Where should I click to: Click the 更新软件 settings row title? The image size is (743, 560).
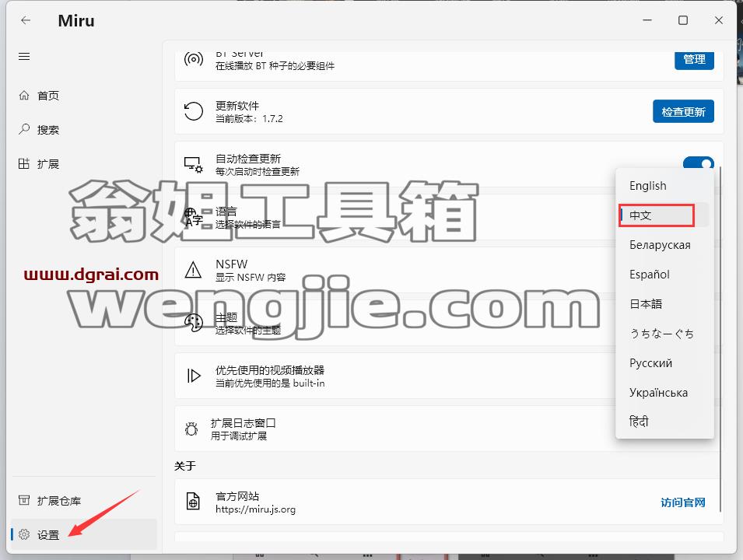[237, 106]
